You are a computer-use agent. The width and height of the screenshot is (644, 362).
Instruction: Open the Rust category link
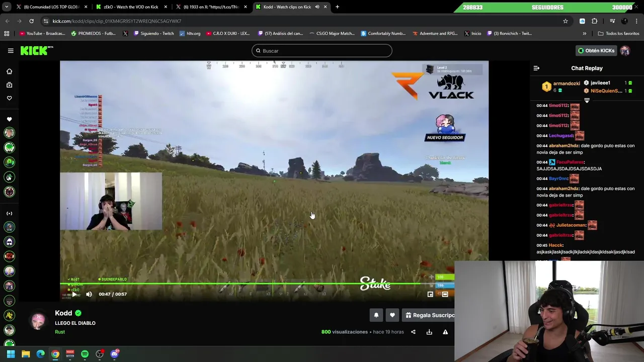click(60, 332)
